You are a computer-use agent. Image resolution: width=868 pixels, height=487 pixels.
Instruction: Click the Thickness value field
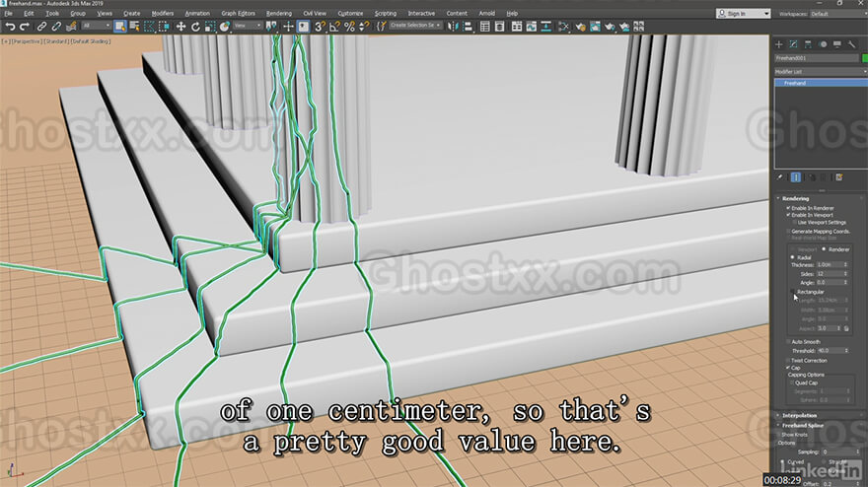point(830,265)
